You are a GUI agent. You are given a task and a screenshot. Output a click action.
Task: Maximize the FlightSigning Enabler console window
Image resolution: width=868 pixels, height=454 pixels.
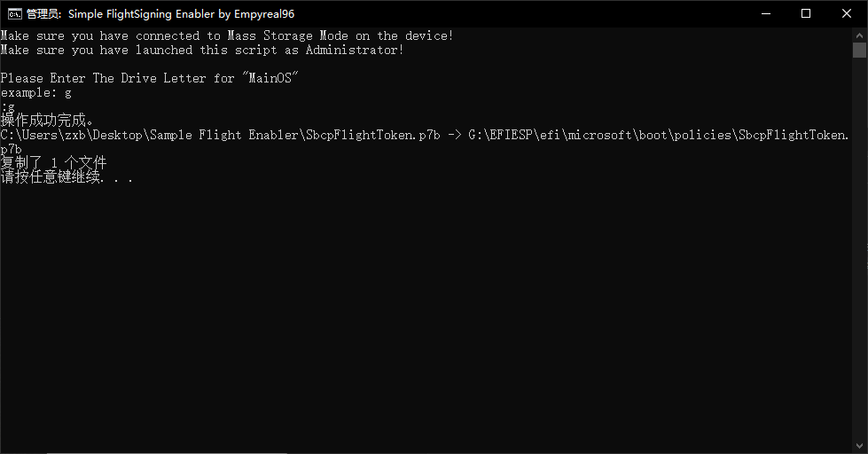(806, 14)
